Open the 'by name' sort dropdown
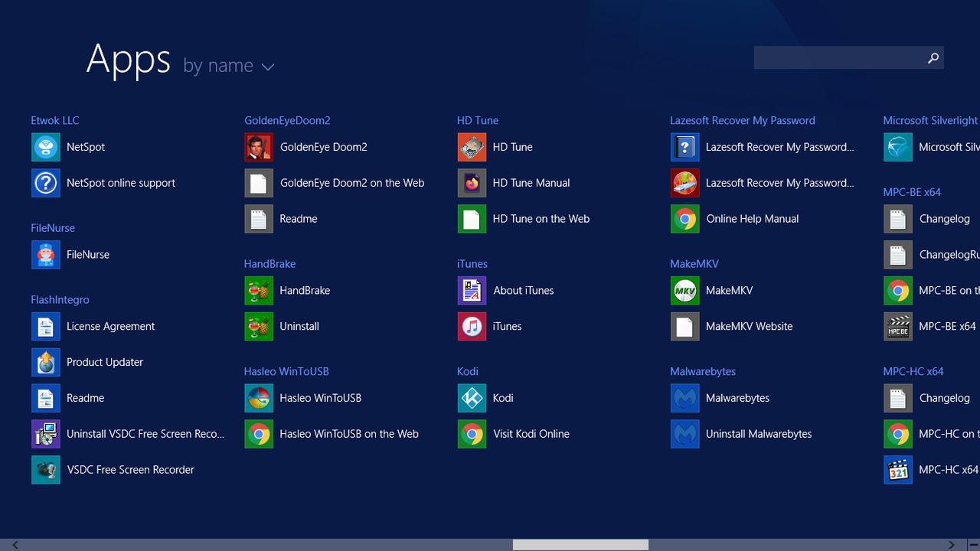 click(228, 66)
